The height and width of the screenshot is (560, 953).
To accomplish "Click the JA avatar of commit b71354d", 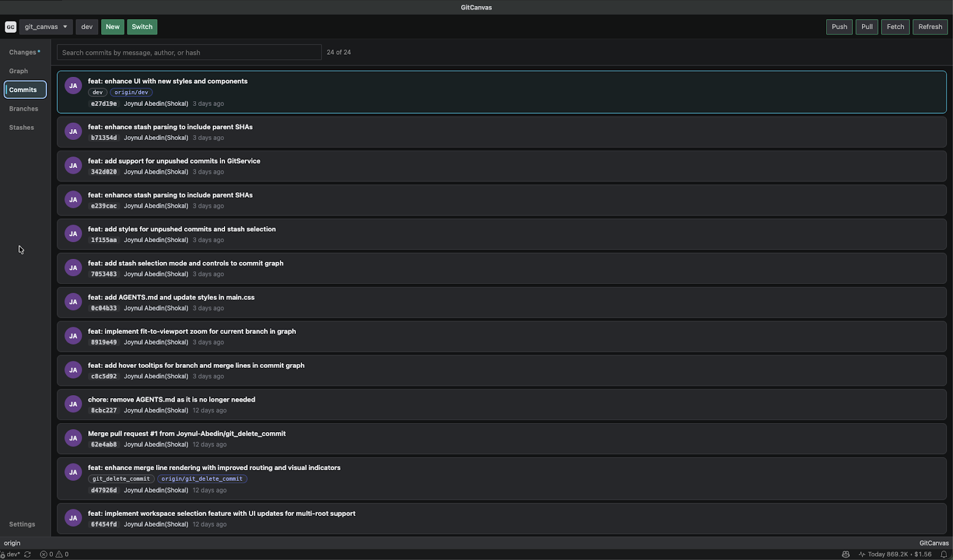I will pyautogui.click(x=73, y=132).
